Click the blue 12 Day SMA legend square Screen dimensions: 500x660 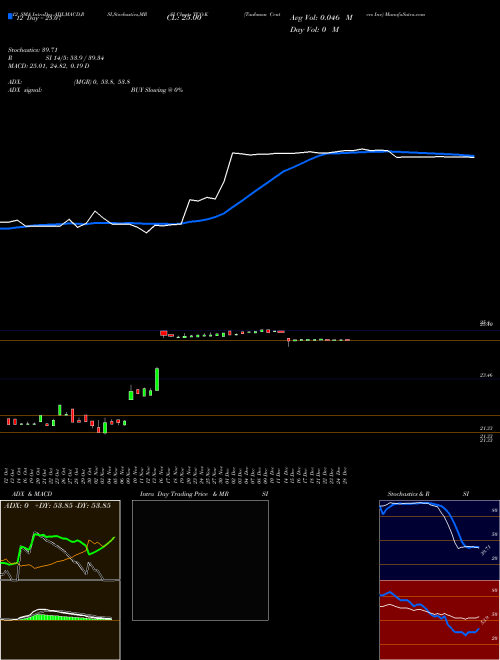pyautogui.click(x=10, y=16)
